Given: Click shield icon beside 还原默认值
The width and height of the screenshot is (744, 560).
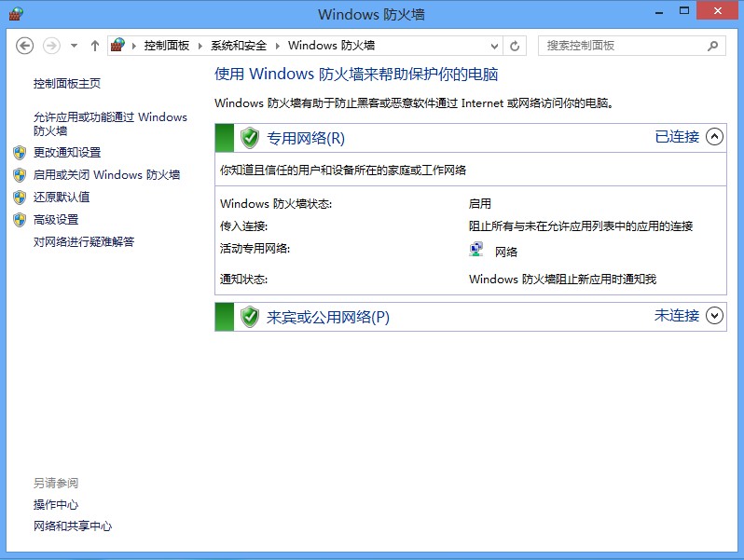Looking at the screenshot, I should [20, 198].
